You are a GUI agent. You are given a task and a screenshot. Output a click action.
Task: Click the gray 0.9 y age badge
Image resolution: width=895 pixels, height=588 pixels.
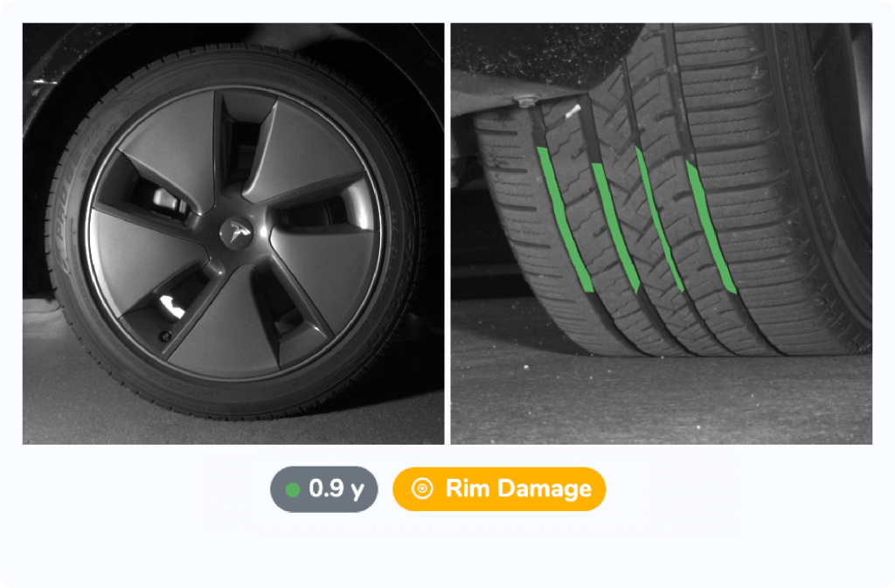click(x=323, y=488)
